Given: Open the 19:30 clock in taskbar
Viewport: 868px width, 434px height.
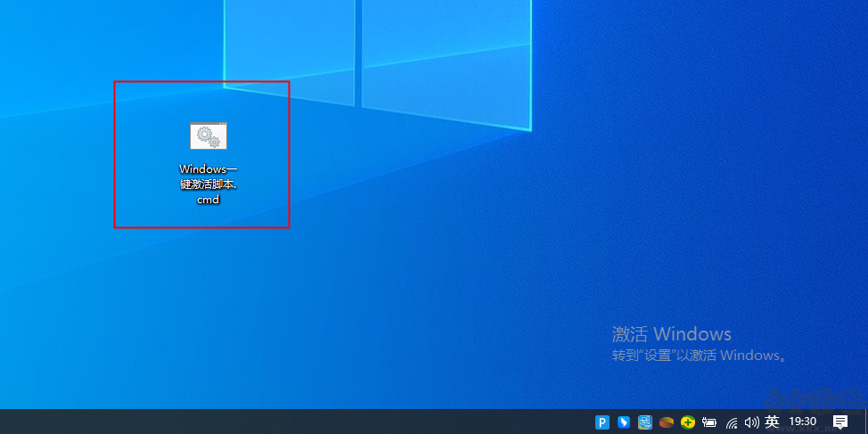Looking at the screenshot, I should [x=803, y=422].
